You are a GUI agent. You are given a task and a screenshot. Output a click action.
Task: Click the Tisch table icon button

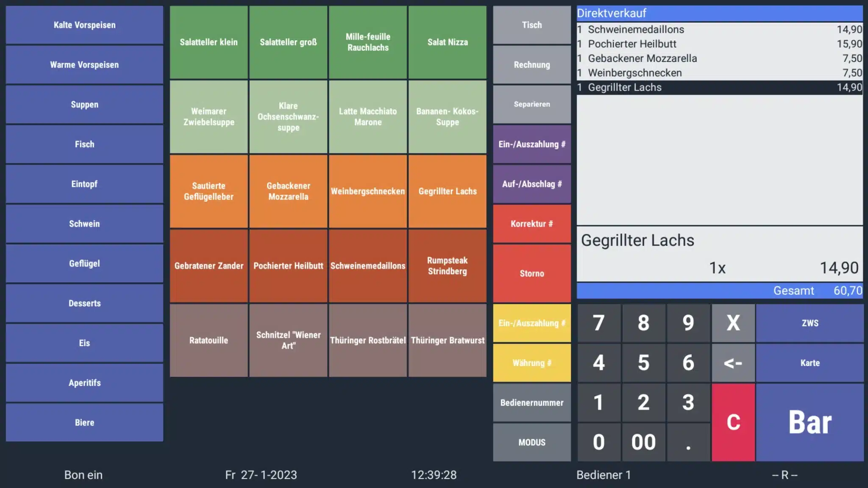pos(531,25)
